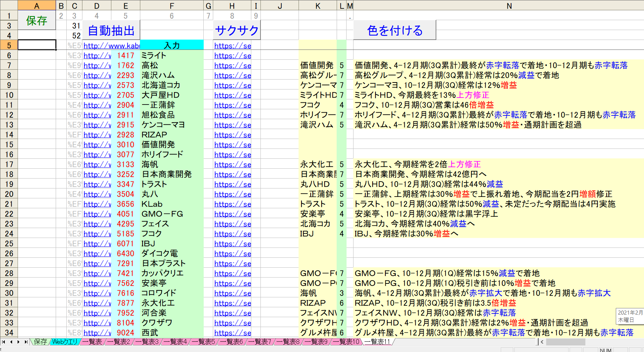The height and width of the screenshot is (352, 644).
Task: Switch to the 保存 sheet tab
Action: (40, 342)
